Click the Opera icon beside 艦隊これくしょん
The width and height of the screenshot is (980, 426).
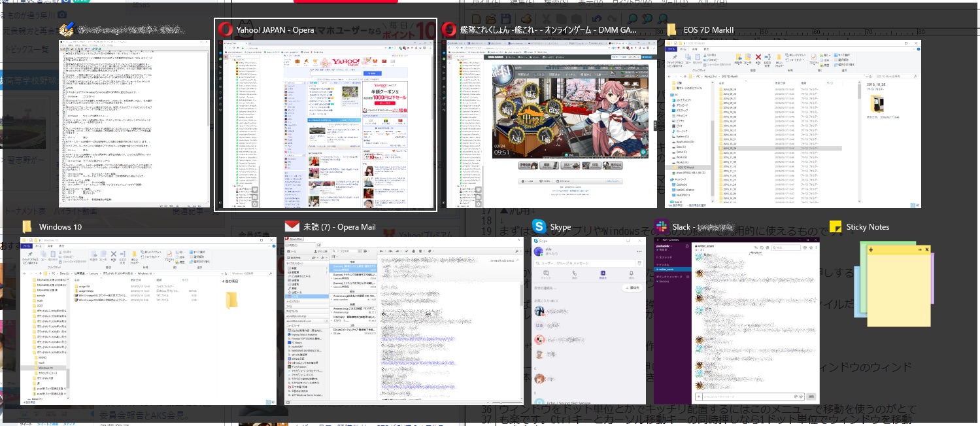(x=448, y=29)
